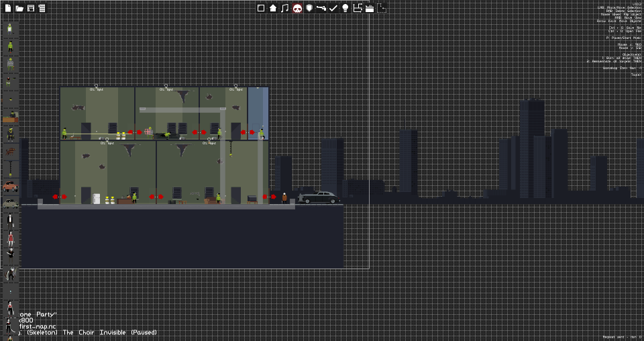The height and width of the screenshot is (341, 644).
Task: Pick the grey car from the palette
Action: (10, 203)
